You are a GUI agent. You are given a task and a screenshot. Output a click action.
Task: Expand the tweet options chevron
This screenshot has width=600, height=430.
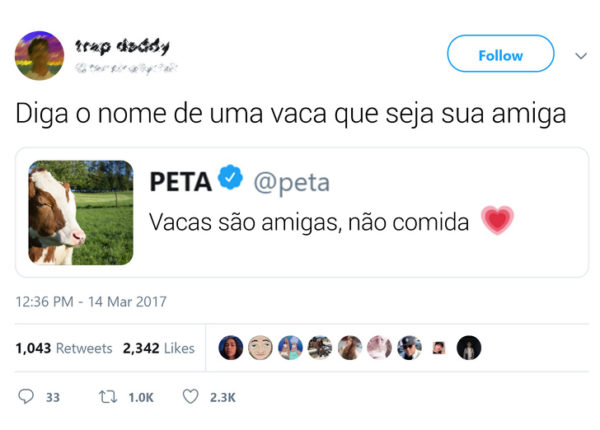click(x=581, y=56)
